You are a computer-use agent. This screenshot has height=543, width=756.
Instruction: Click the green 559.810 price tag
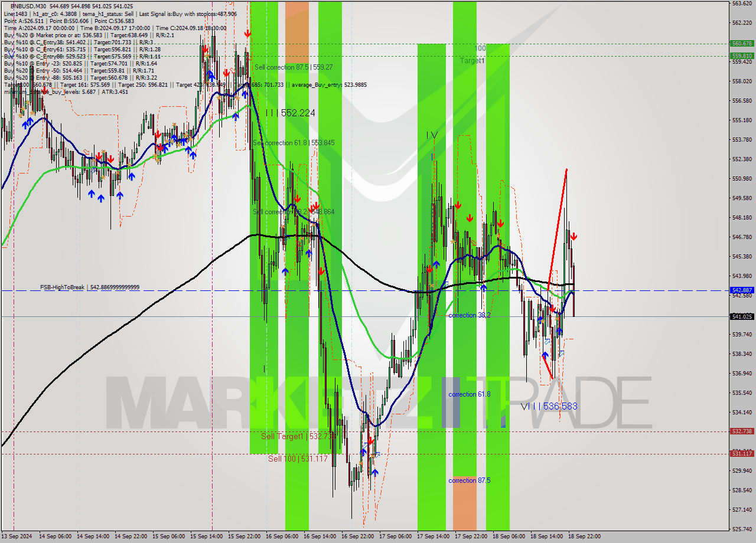[x=742, y=56]
